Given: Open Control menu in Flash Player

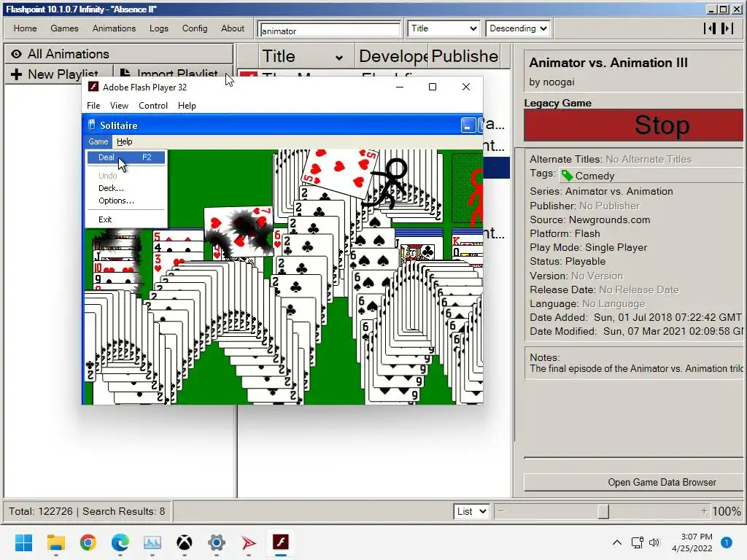Looking at the screenshot, I should click(x=153, y=106).
